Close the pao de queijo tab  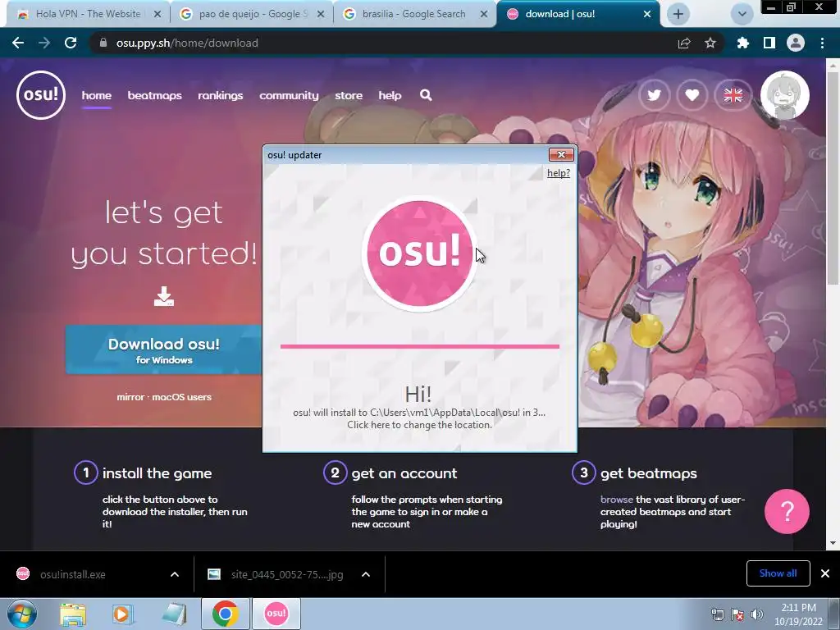tap(321, 14)
